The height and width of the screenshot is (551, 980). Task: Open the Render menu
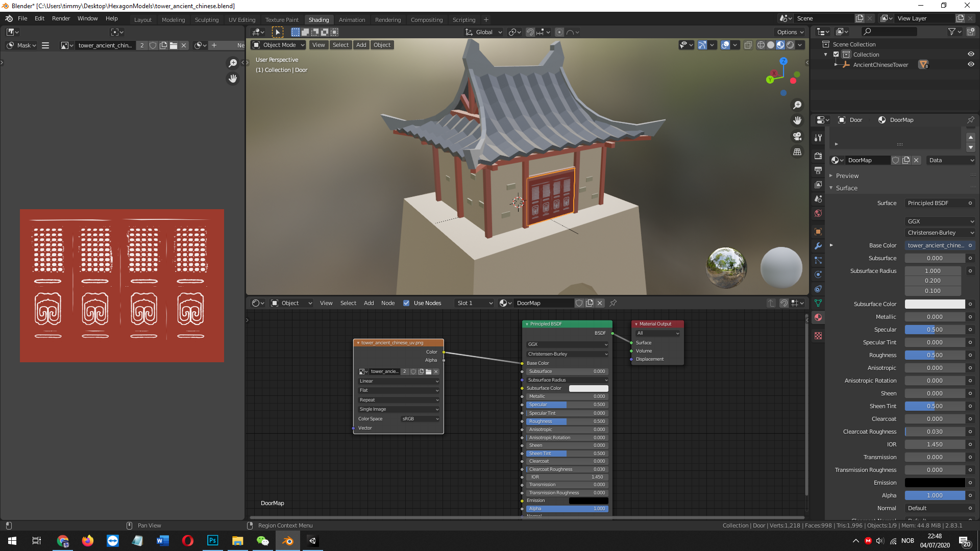61,18
